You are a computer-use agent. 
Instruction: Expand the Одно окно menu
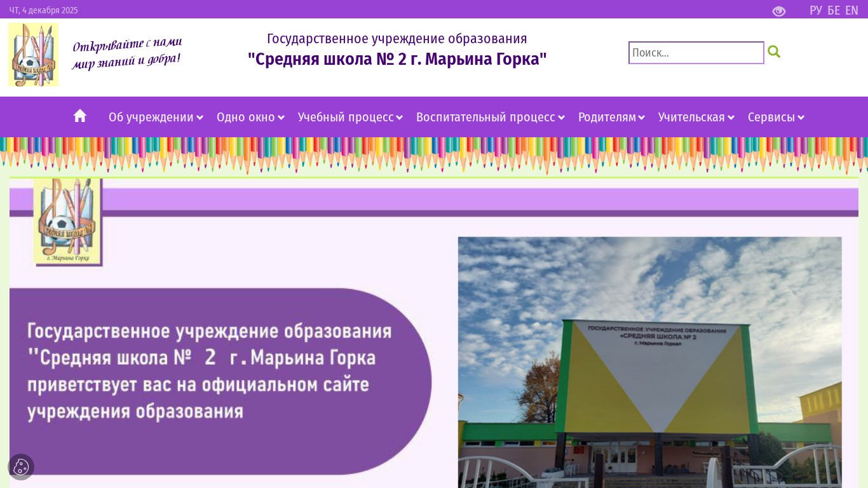pyautogui.click(x=250, y=117)
